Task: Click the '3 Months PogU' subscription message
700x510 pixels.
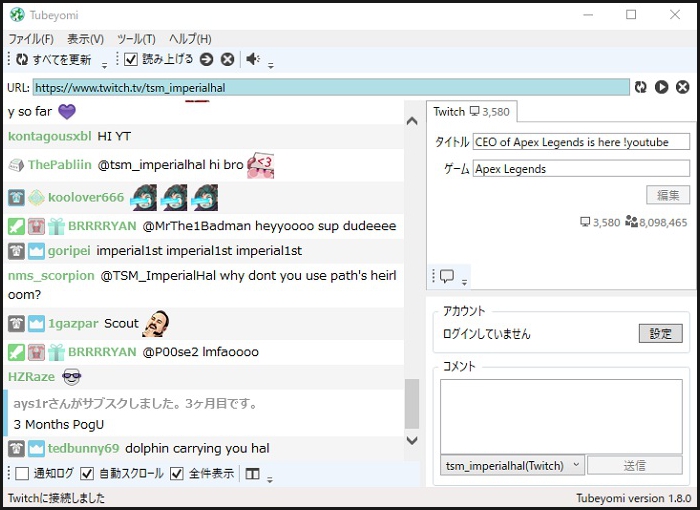Action: click(x=58, y=424)
